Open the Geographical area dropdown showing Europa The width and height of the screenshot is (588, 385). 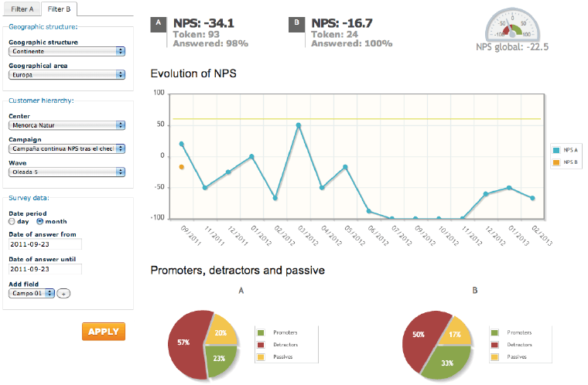[67, 75]
